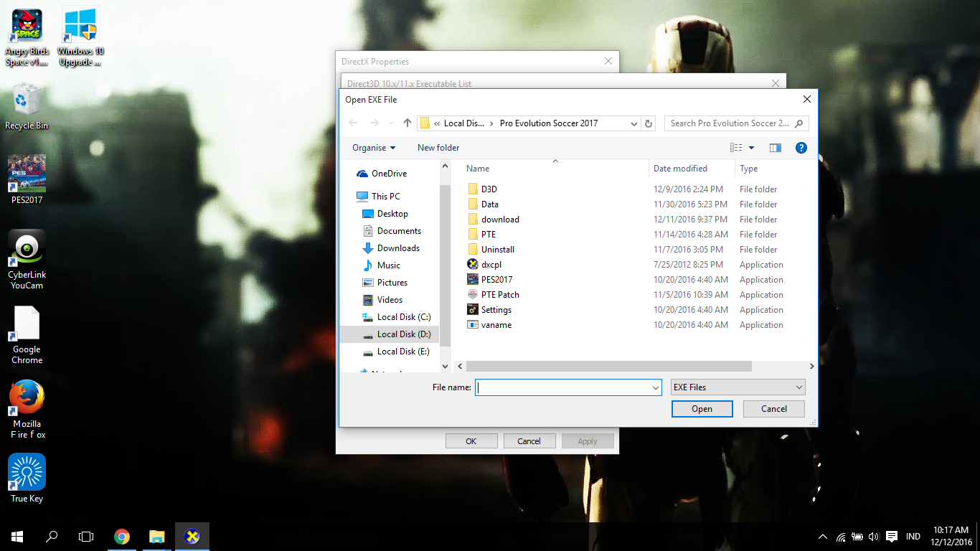Click Cancel in DirectX Properties window

pos(529,441)
